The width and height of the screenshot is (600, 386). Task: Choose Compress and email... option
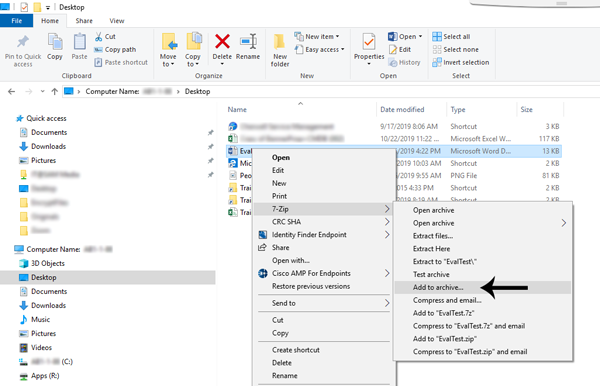pos(483,300)
